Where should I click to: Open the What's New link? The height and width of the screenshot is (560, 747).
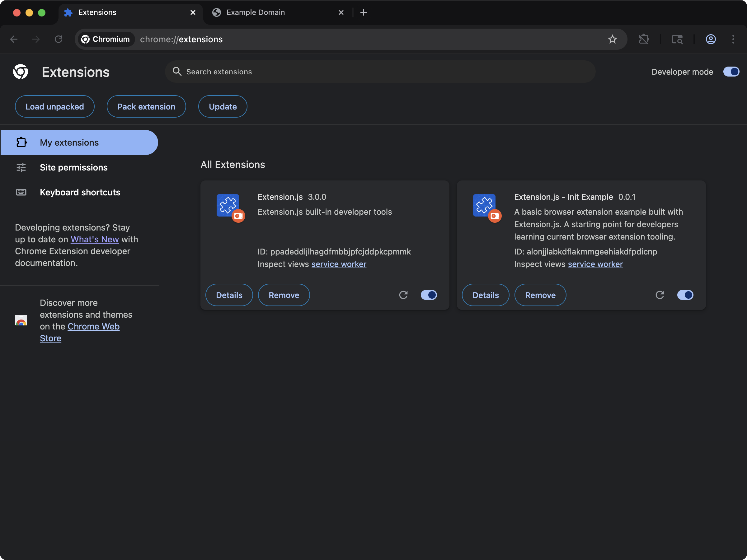click(95, 239)
